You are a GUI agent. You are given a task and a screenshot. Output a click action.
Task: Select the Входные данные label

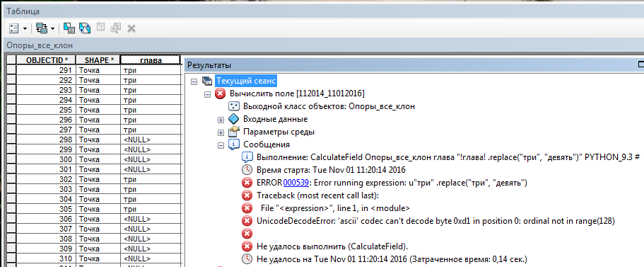pos(275,119)
